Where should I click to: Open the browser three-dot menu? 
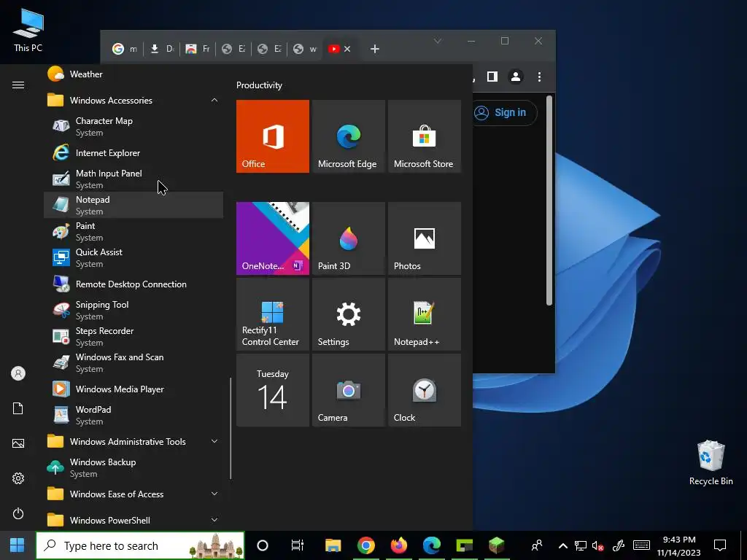click(x=539, y=77)
